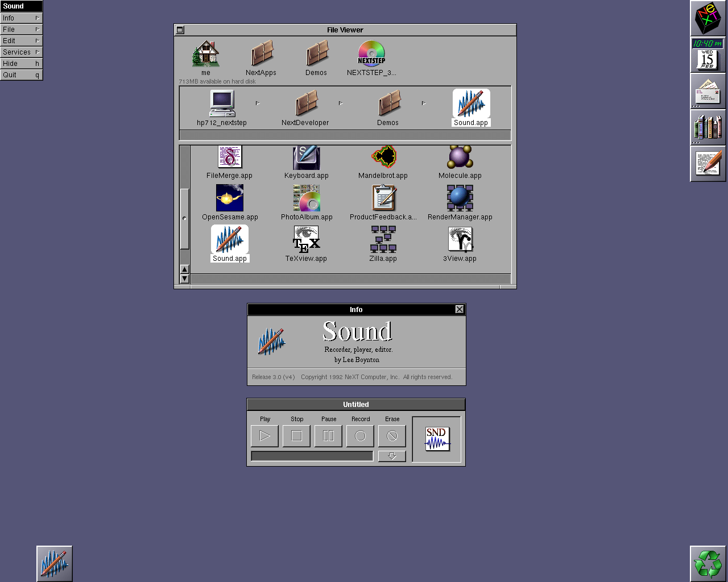This screenshot has height=582, width=728.
Task: Miniaturize the File Viewer window
Action: 180,30
